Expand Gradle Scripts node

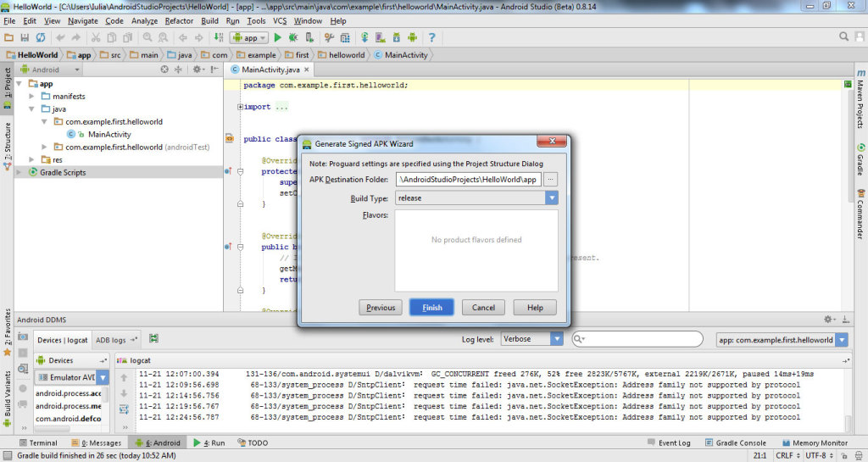click(x=19, y=173)
